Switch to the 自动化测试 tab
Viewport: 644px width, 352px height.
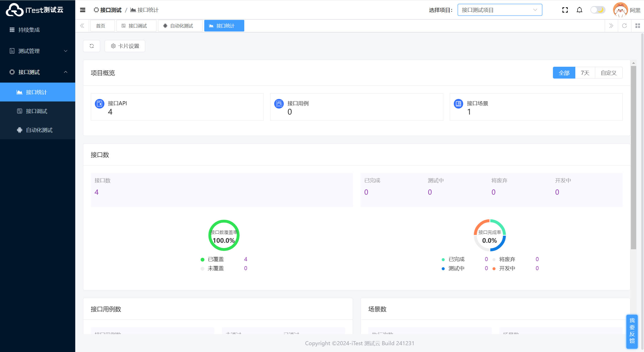[x=180, y=26]
